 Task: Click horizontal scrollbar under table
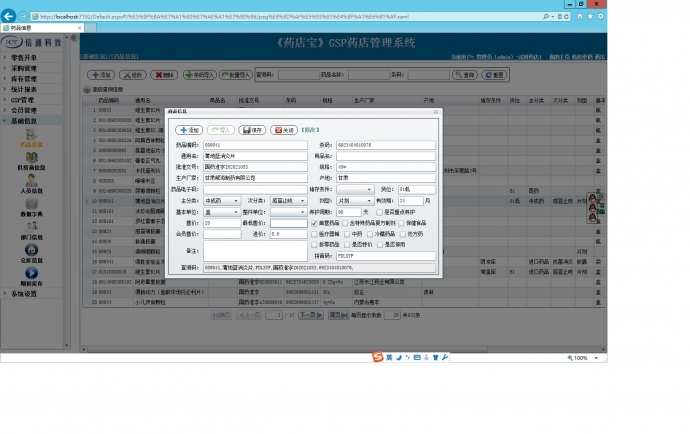point(287,349)
